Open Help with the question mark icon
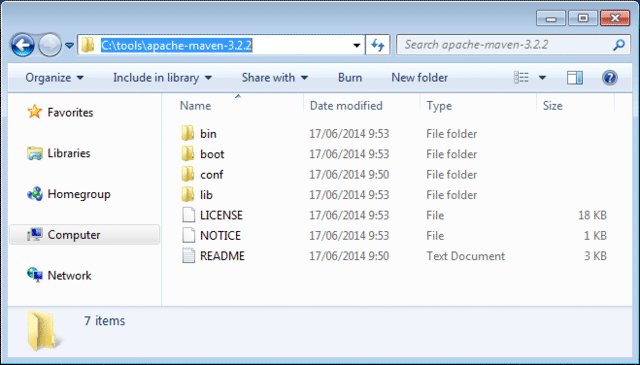This screenshot has height=365, width=640. [x=609, y=78]
